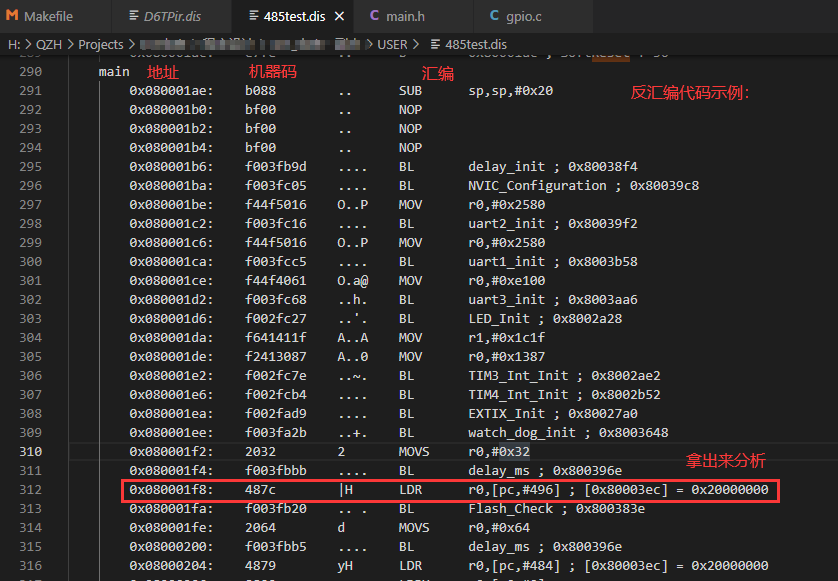Click operand 'r0,#0x1387'
This screenshot has height=581, width=838.
click(x=507, y=357)
